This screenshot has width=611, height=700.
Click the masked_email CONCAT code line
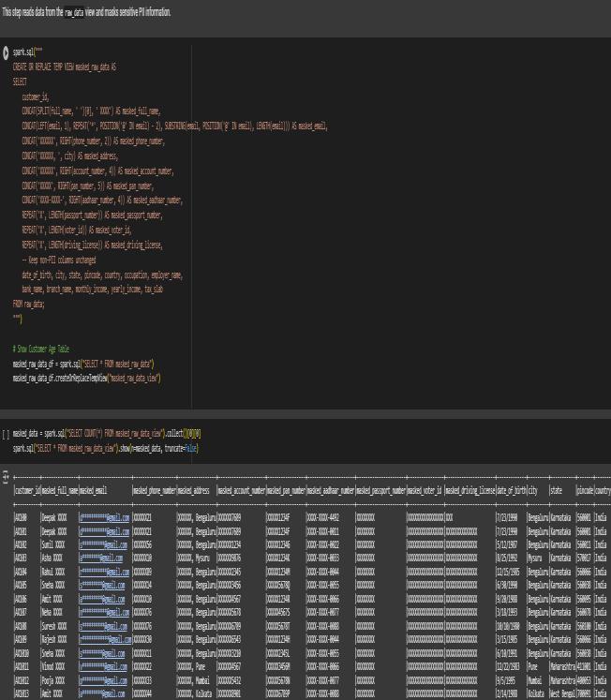tap(175, 127)
